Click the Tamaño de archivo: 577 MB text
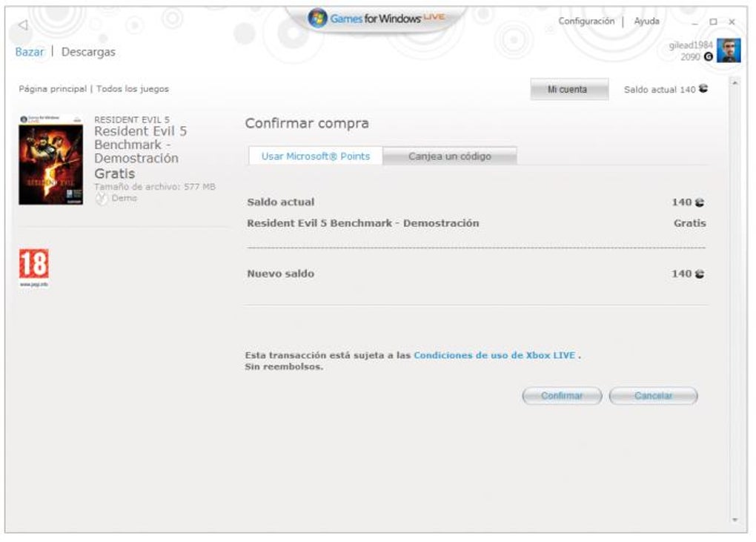The height and width of the screenshot is (542, 756). click(x=155, y=187)
